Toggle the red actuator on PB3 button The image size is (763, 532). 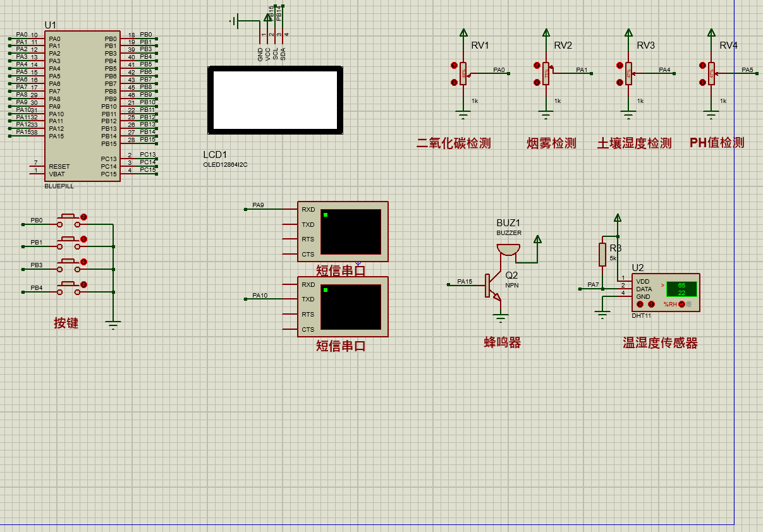coord(83,262)
